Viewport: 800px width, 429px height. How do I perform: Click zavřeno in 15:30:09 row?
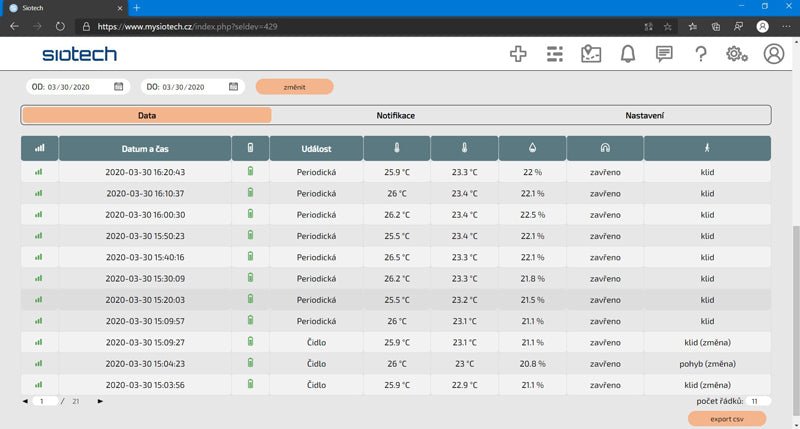605,279
